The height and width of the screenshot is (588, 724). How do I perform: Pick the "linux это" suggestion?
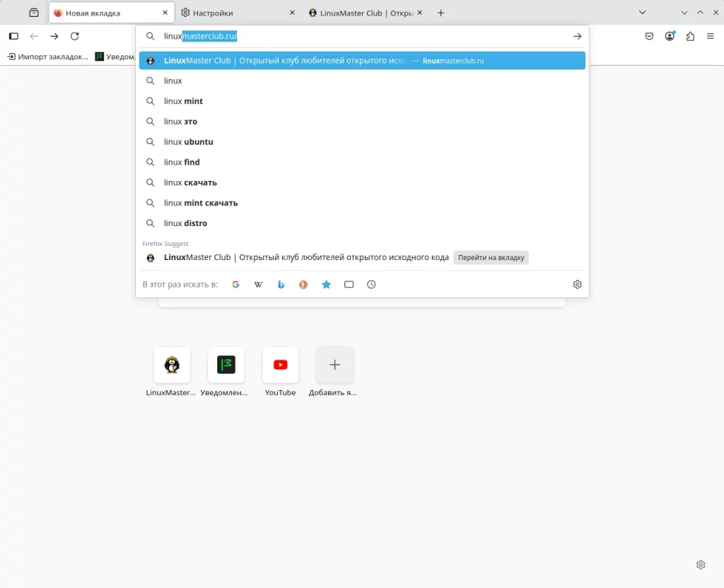(362, 122)
